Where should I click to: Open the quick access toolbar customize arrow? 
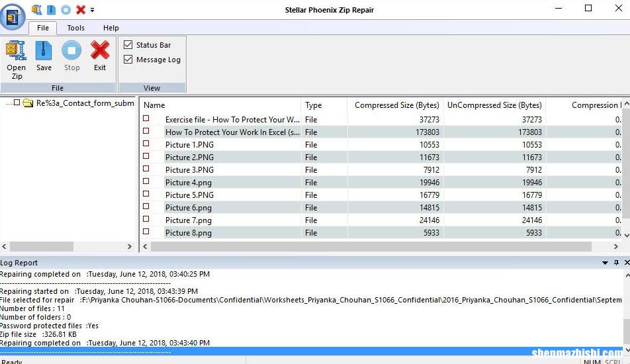pyautogui.click(x=93, y=10)
